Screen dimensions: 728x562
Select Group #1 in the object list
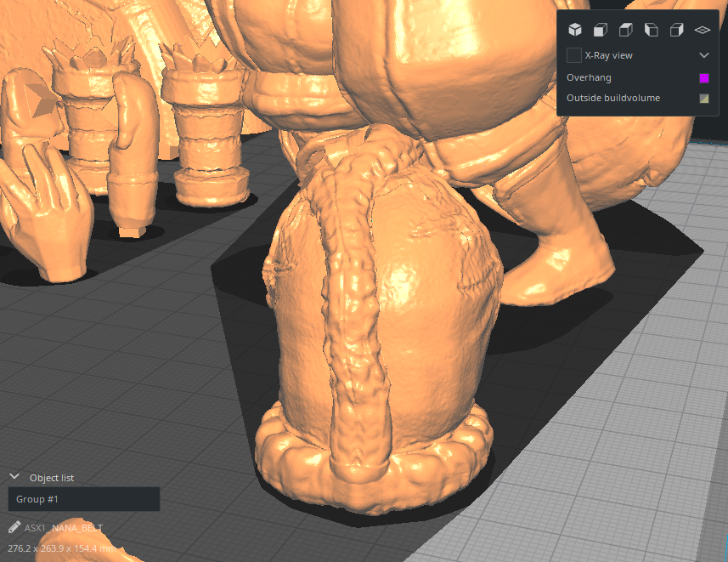pyautogui.click(x=84, y=499)
